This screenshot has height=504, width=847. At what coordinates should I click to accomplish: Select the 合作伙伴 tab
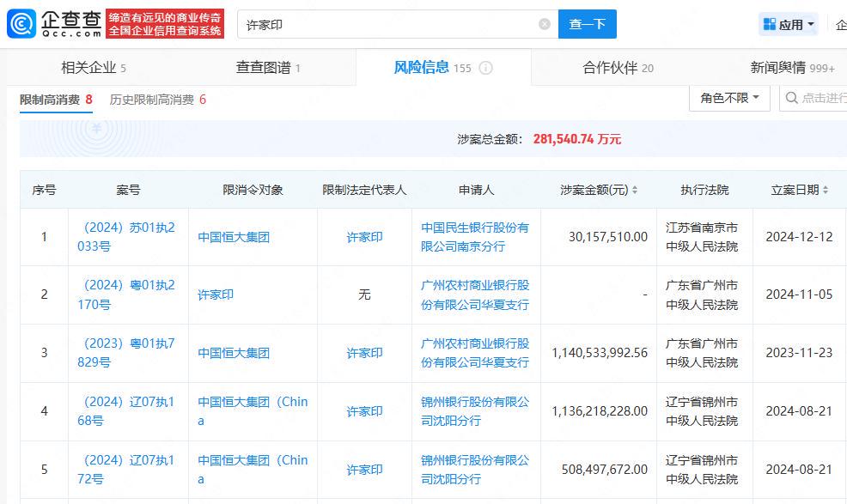pyautogui.click(x=617, y=68)
